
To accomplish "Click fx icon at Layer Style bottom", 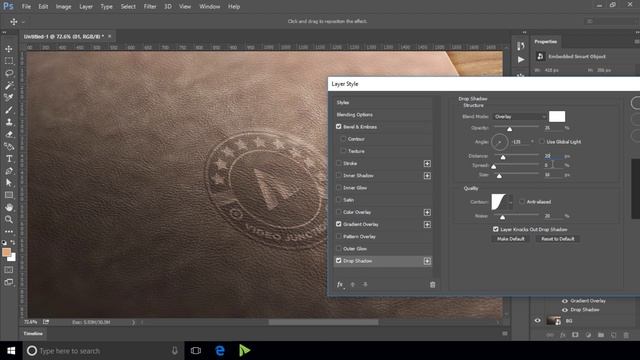I will pos(340,284).
